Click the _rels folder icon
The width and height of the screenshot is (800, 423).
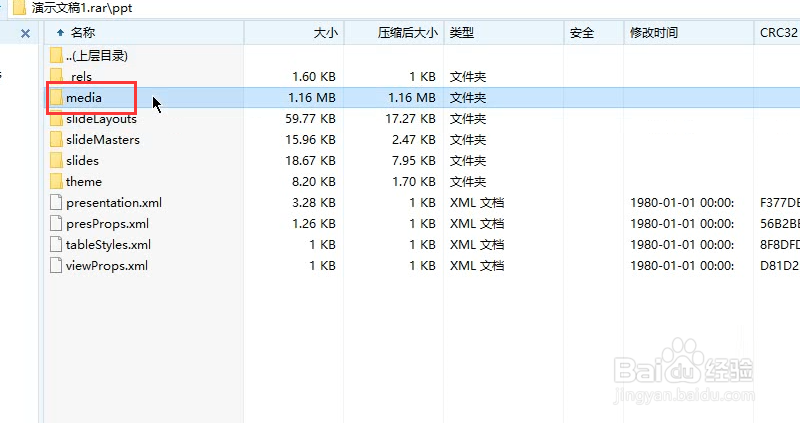point(56,77)
